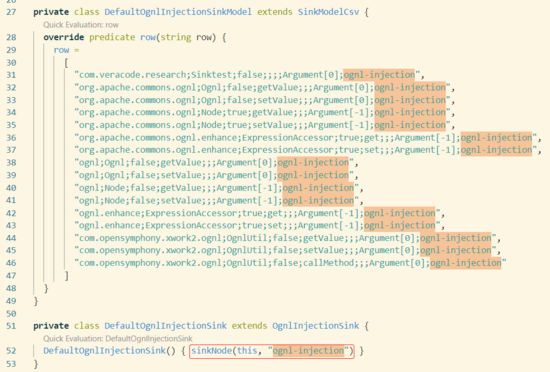Click "ognl;Node;false;setValue" string on line 41

pos(216,200)
